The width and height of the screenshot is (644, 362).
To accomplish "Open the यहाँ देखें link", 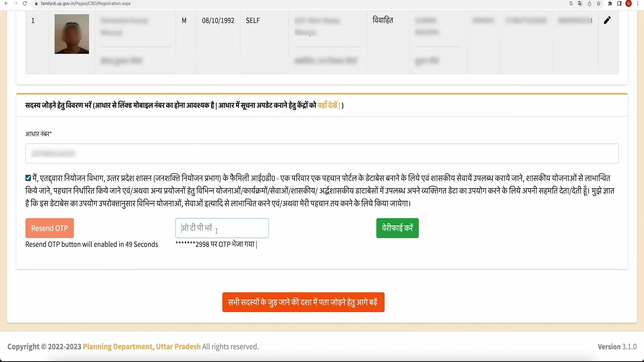I will click(x=327, y=105).
